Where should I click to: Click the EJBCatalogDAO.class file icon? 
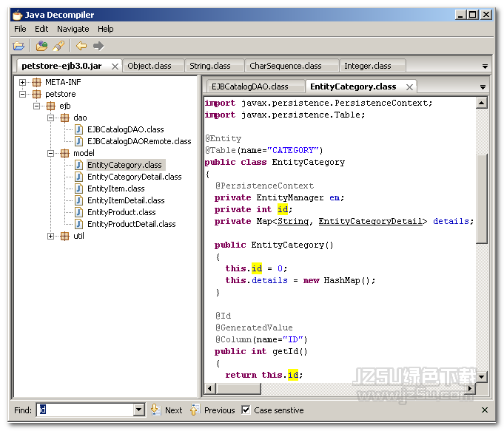pos(78,129)
